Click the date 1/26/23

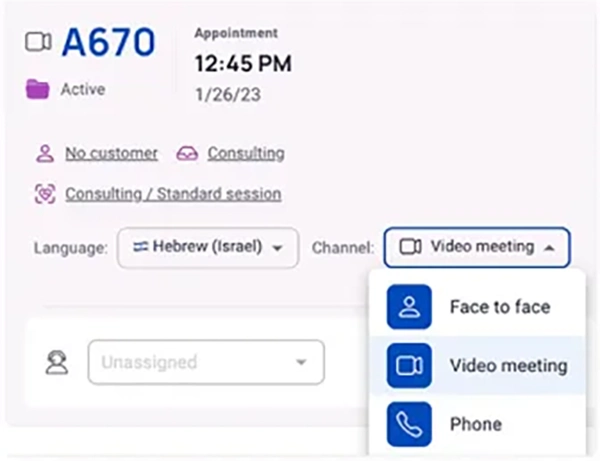(x=228, y=94)
